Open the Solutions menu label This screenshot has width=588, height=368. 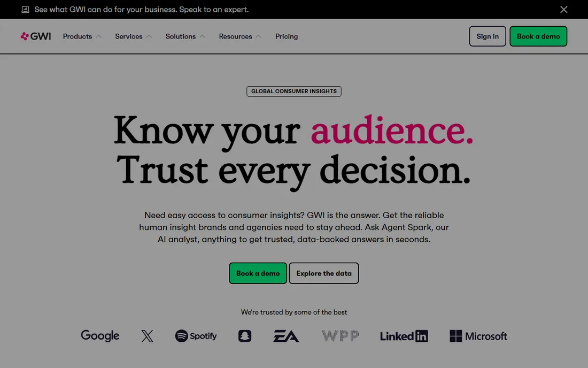click(181, 36)
